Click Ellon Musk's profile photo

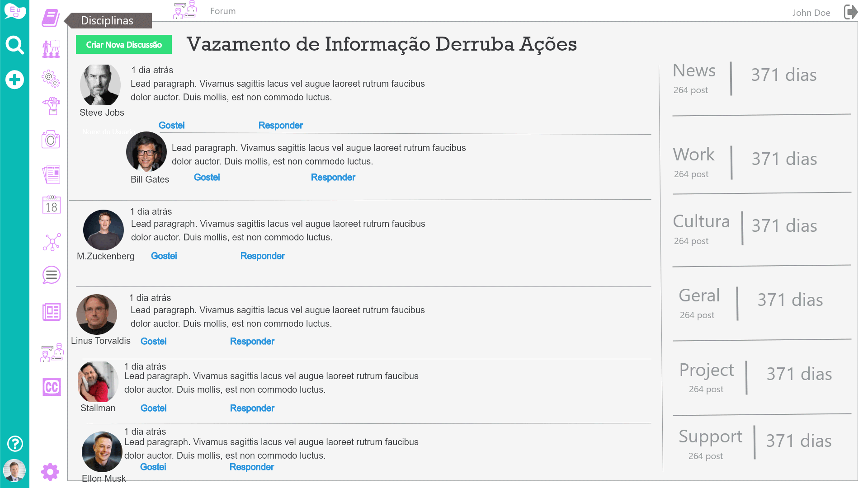pos(102,451)
